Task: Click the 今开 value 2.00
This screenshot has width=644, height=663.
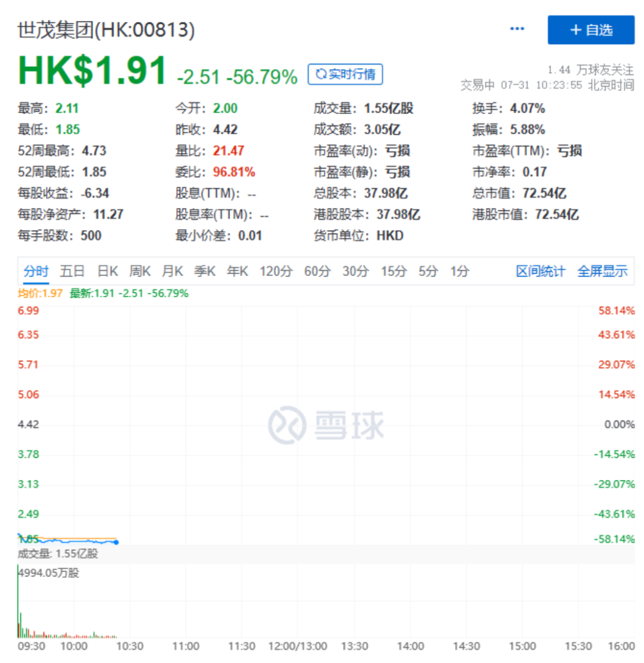Action: pyautogui.click(x=225, y=109)
